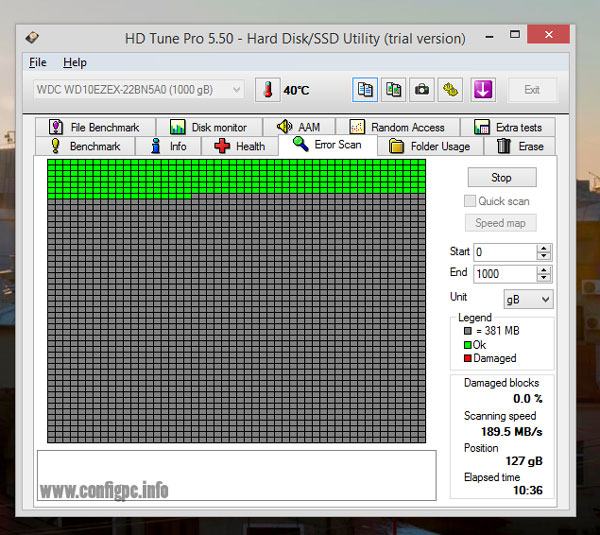Image resolution: width=600 pixels, height=535 pixels.
Task: Click the Start value input field
Action: click(505, 252)
